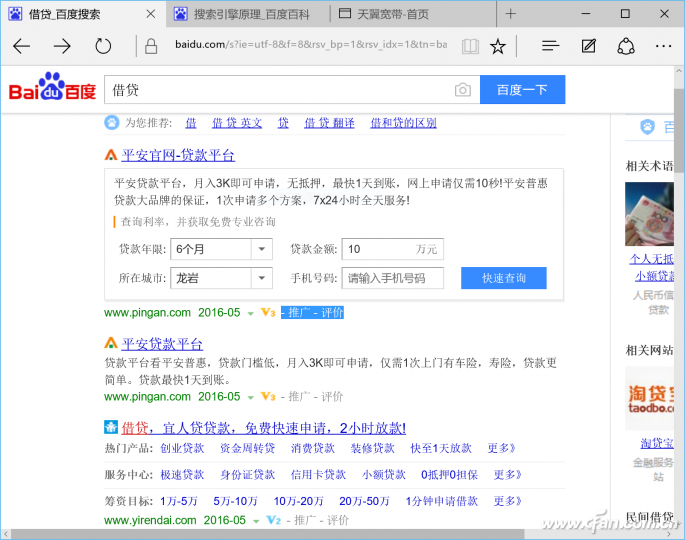This screenshot has height=540, width=685.
Task: Click the shield icon in right sidebar
Action: 647,127
